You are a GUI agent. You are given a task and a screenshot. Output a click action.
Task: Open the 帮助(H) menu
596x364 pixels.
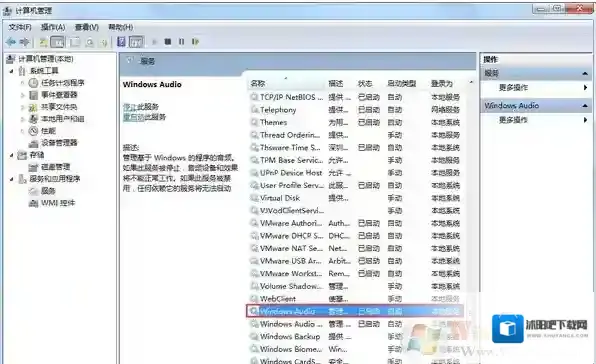click(x=120, y=27)
